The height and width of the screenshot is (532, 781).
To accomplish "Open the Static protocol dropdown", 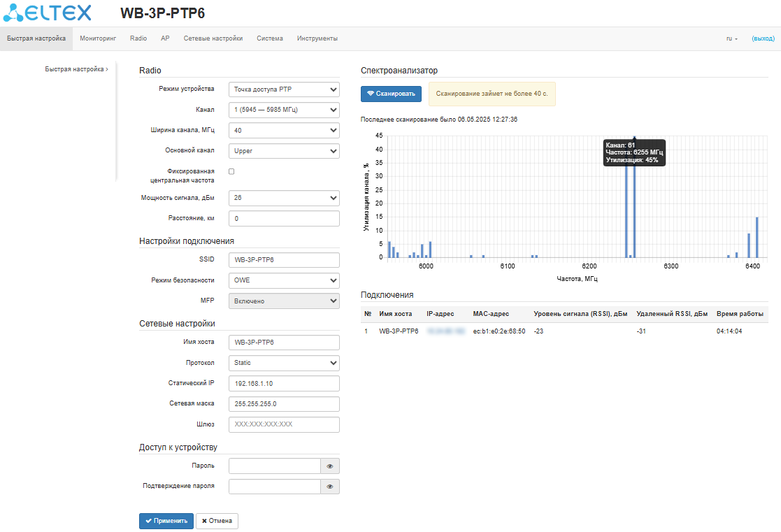I will 283,363.
